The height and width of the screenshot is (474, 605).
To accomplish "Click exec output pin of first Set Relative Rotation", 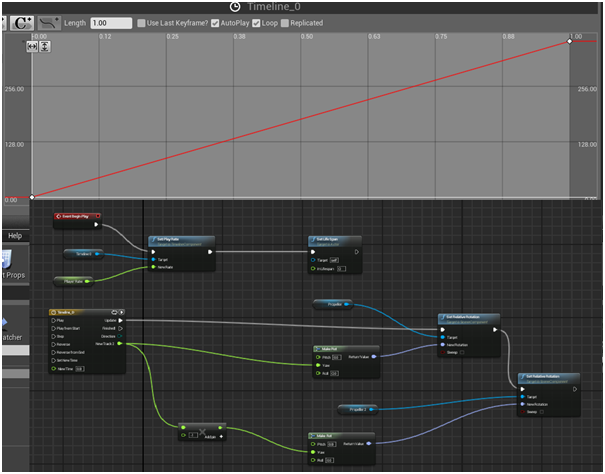I will coord(495,330).
